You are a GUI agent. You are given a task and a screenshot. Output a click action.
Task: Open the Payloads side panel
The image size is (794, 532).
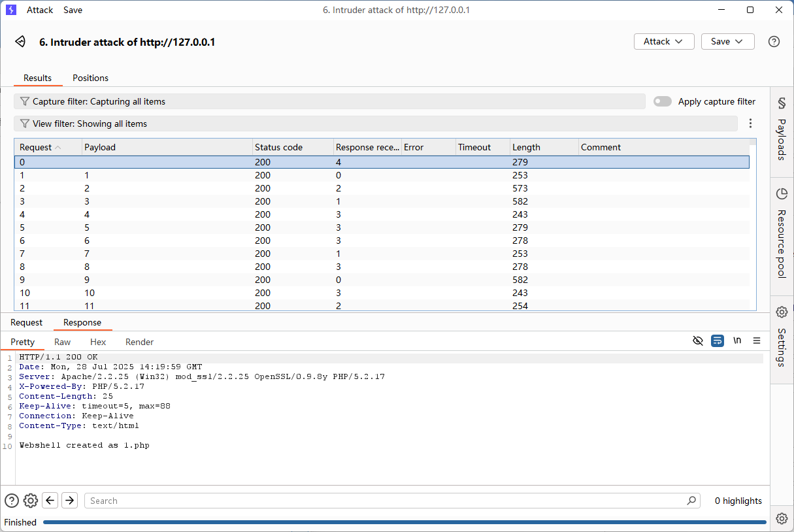click(782, 129)
